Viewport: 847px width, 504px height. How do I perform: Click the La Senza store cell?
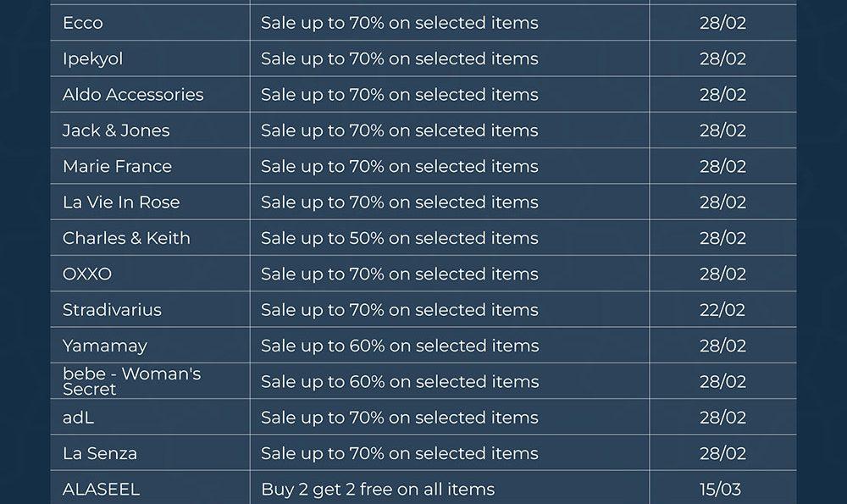coord(100,453)
